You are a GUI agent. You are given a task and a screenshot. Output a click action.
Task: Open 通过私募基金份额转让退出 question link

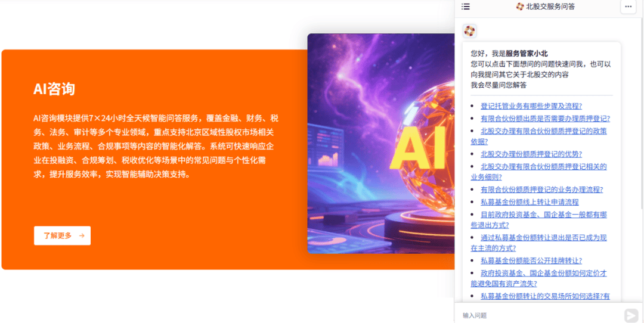tap(543, 238)
